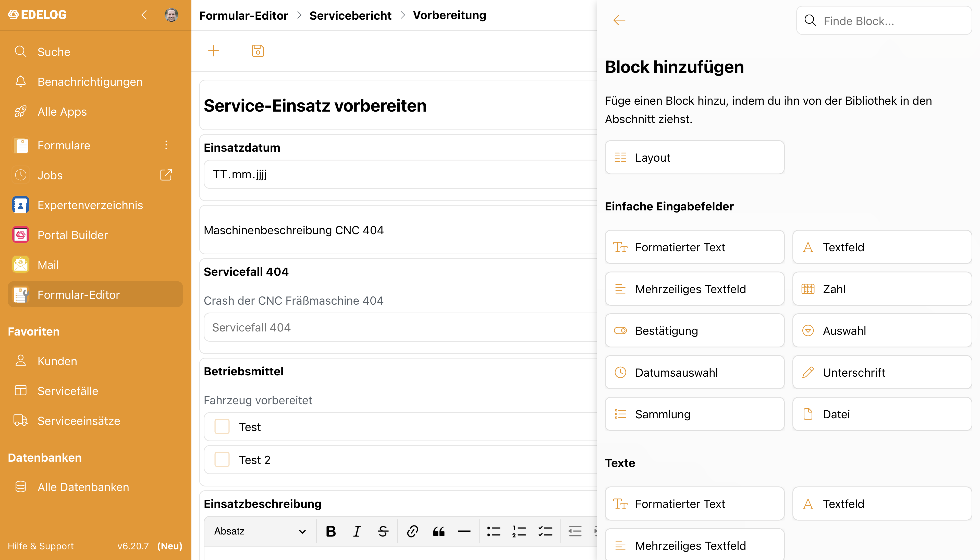Open Alle Apps in sidebar
The width and height of the screenshot is (980, 560).
[x=95, y=112]
